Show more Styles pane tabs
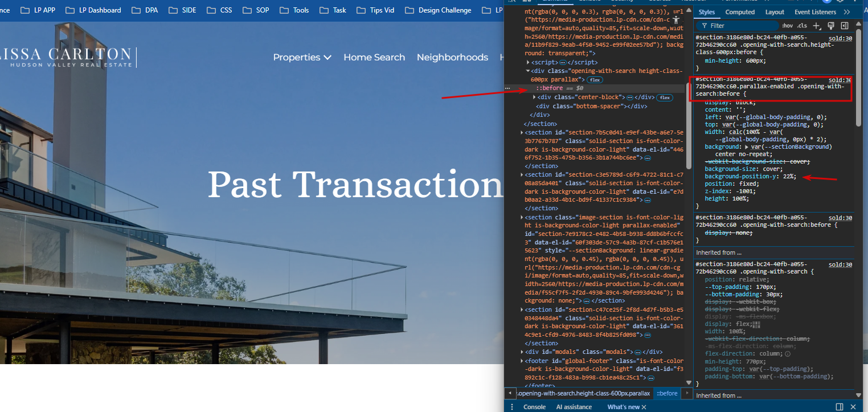Image resolution: width=868 pixels, height=412 pixels. [x=846, y=12]
